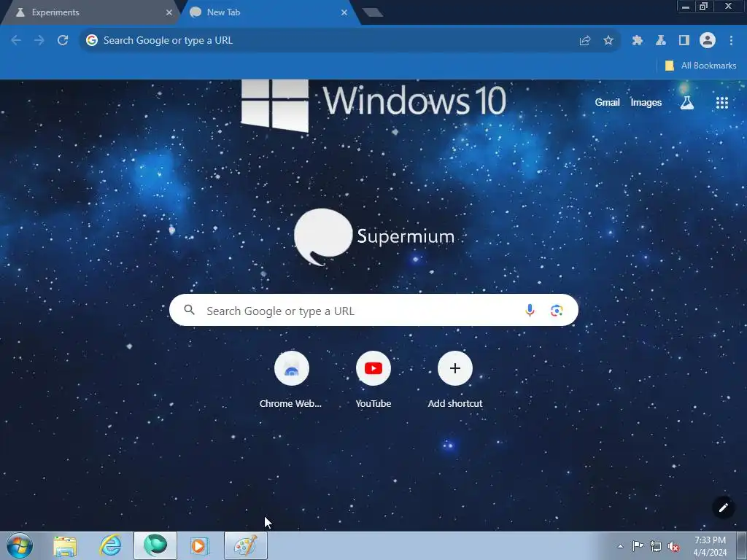
Task: Open Experiments flask icon in toolbar
Action: 661,41
